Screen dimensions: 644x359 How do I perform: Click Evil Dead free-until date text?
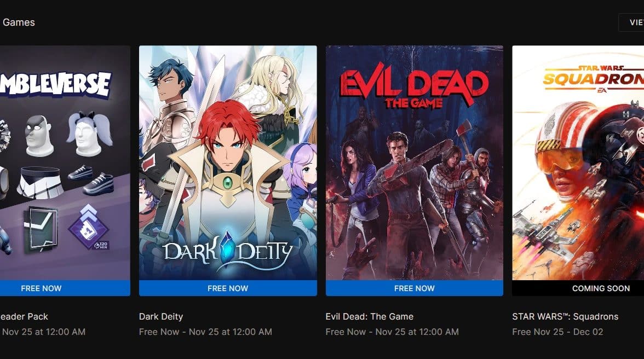coord(392,332)
